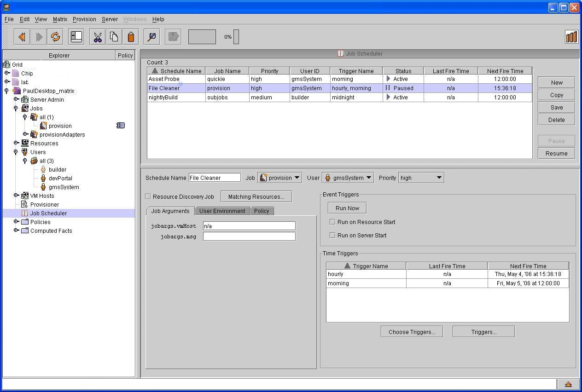Click the paste clipboard toolbar icon

(x=131, y=37)
